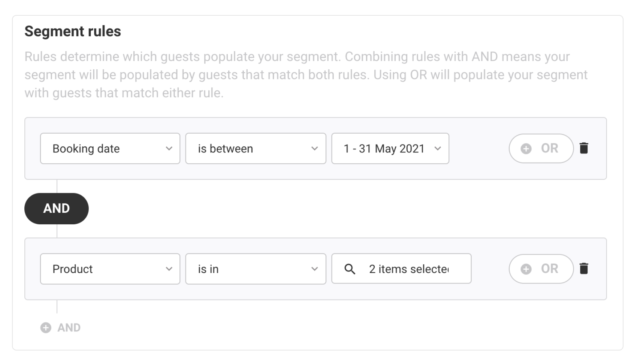Open the 'is between' operator dropdown

pos(256,148)
